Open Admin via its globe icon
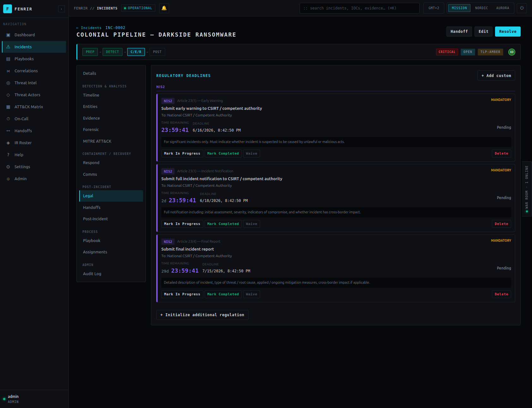The width and height of the screenshot is (532, 408). [x=8, y=179]
